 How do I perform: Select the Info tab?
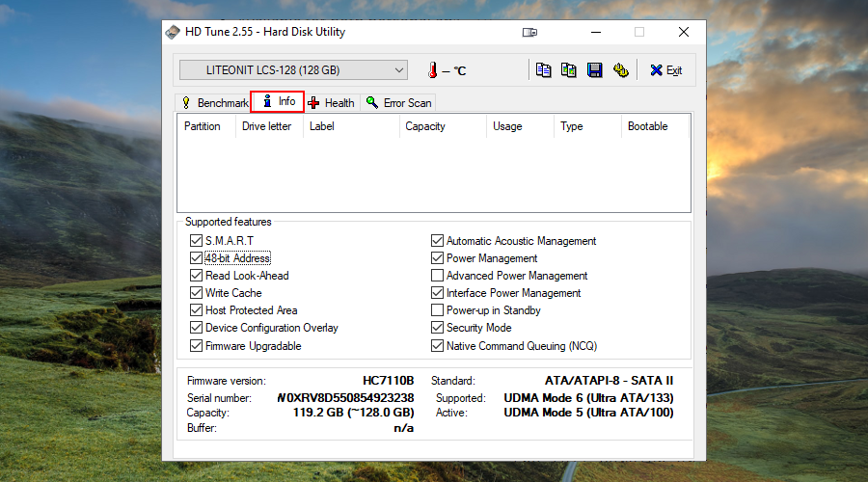click(x=278, y=101)
